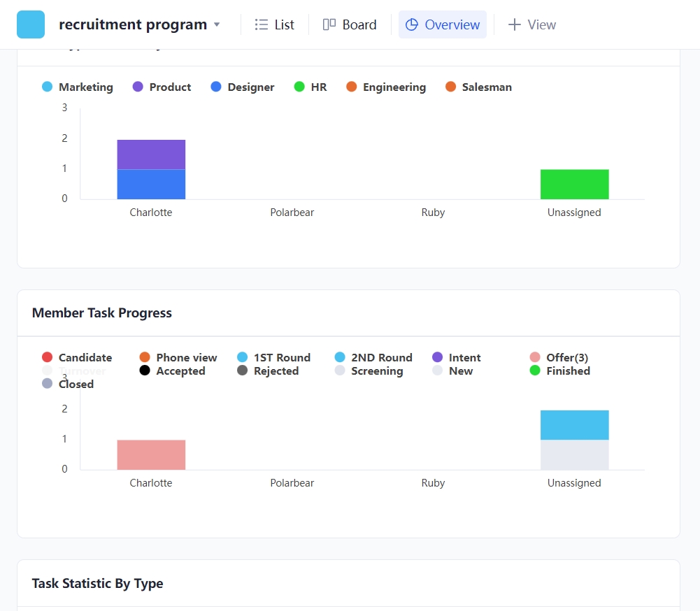Click the Product purple color swatch
This screenshot has width=700, height=611.
click(x=138, y=87)
